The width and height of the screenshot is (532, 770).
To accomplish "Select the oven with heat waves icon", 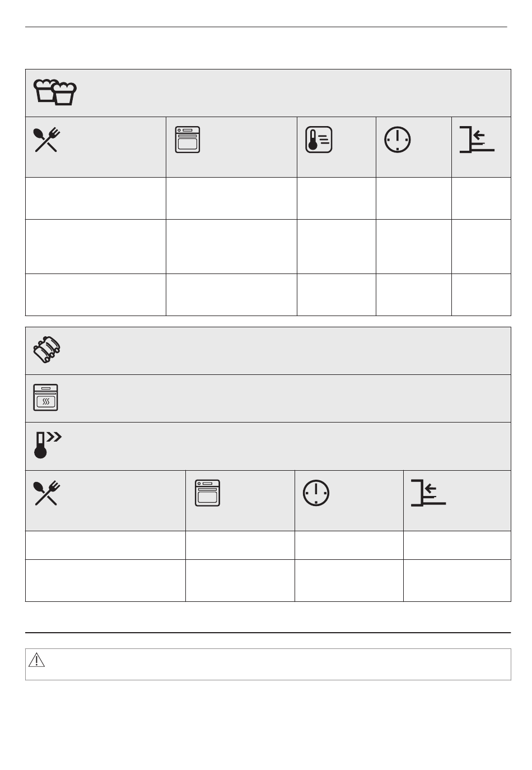I will (x=45, y=397).
